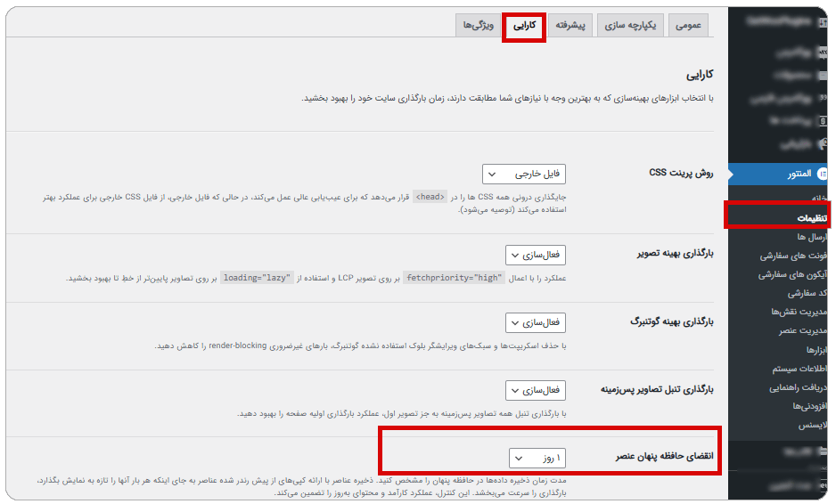The height and width of the screenshot is (504, 836).
Task: Go to the ویژگی‌ها tab
Action: click(x=479, y=25)
